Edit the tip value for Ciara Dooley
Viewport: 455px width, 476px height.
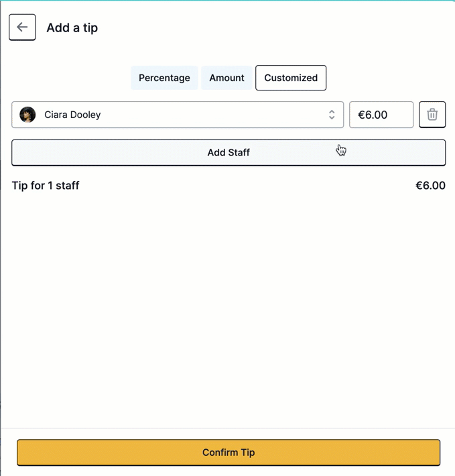381,115
